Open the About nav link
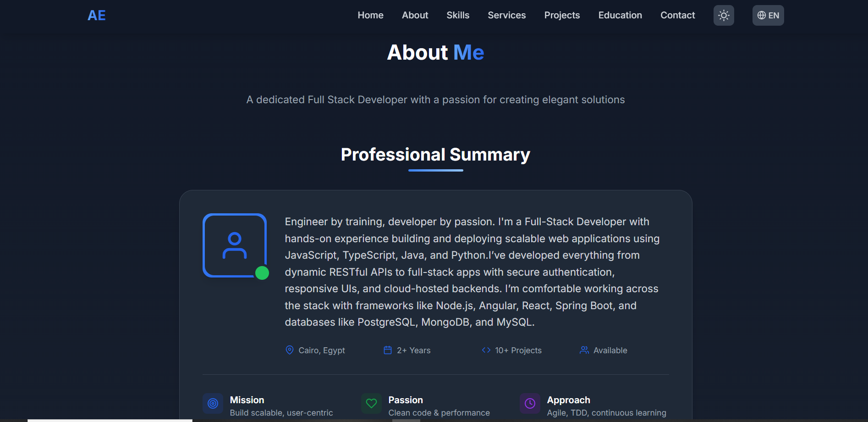Image resolution: width=868 pixels, height=422 pixels. click(415, 15)
